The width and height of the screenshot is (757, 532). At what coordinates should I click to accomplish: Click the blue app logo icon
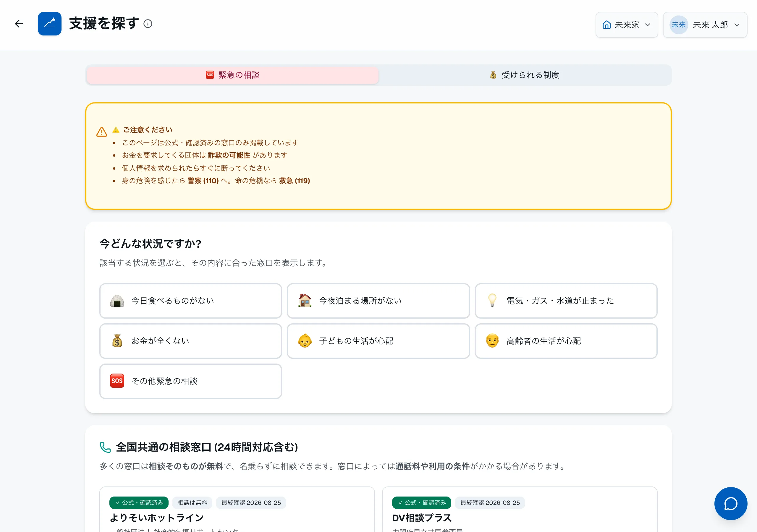[x=49, y=24]
